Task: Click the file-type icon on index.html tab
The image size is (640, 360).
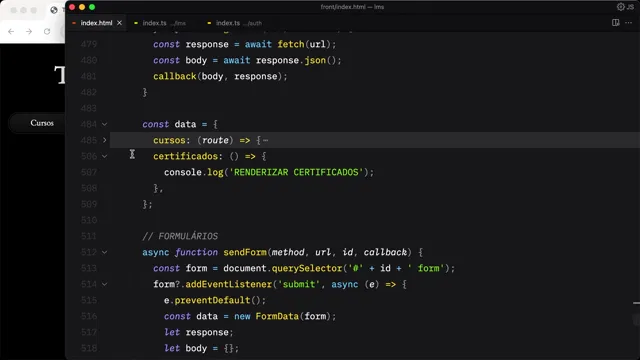Action: click(74, 23)
